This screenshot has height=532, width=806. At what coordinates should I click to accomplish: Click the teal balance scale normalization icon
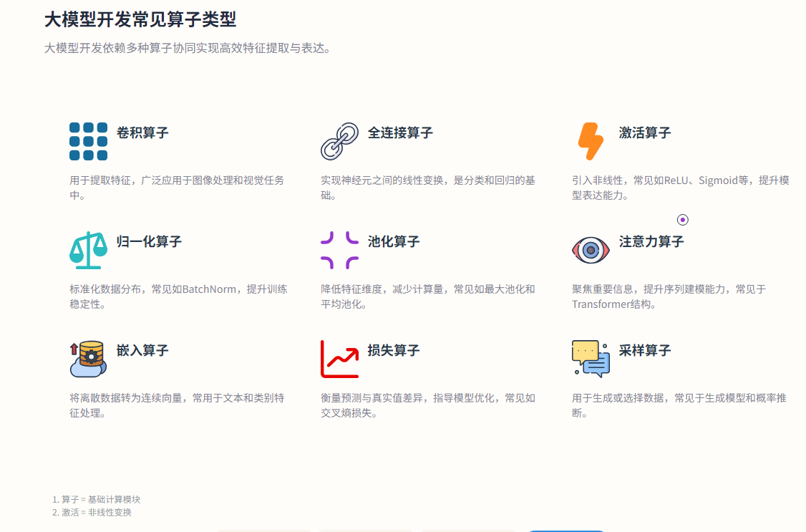pos(89,251)
